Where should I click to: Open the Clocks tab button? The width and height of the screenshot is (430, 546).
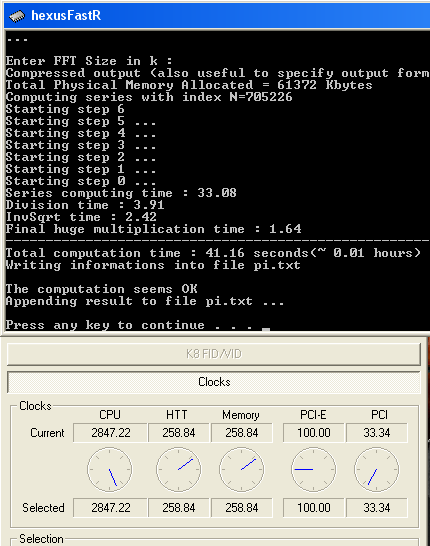coord(214,382)
